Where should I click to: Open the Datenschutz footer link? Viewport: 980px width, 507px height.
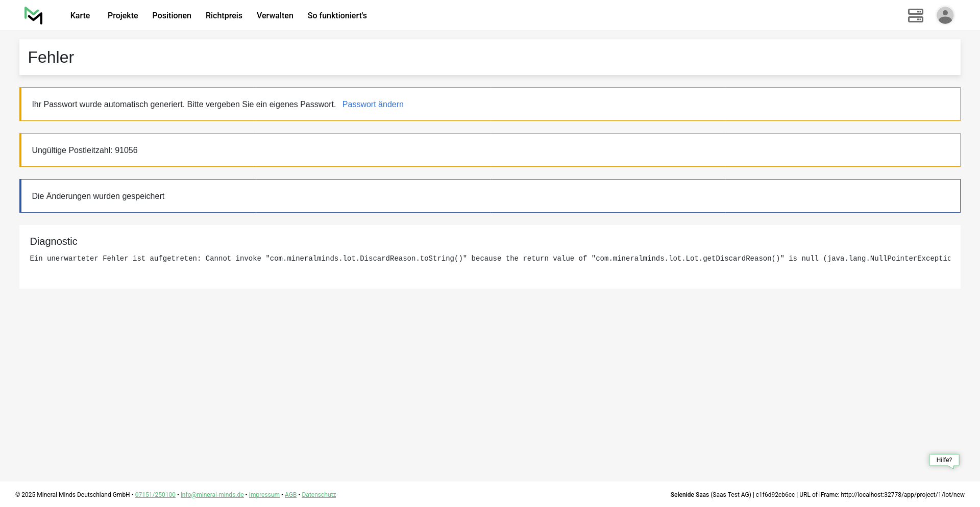click(x=318, y=495)
